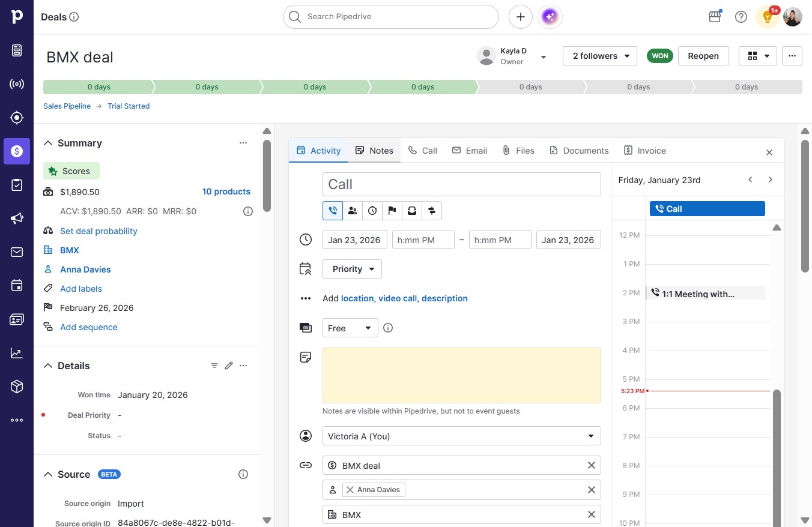Image resolution: width=812 pixels, height=527 pixels.
Task: Open the 2 followers dropdown
Action: [600, 56]
